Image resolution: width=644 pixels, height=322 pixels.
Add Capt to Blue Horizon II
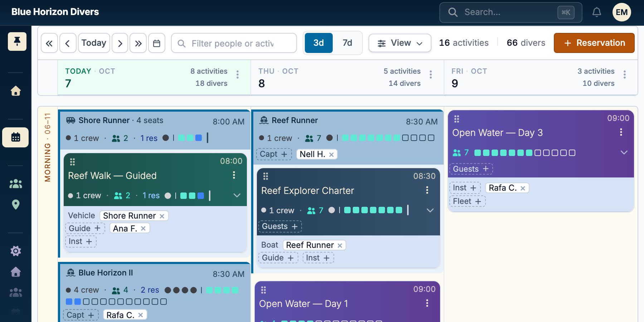pyautogui.click(x=80, y=315)
